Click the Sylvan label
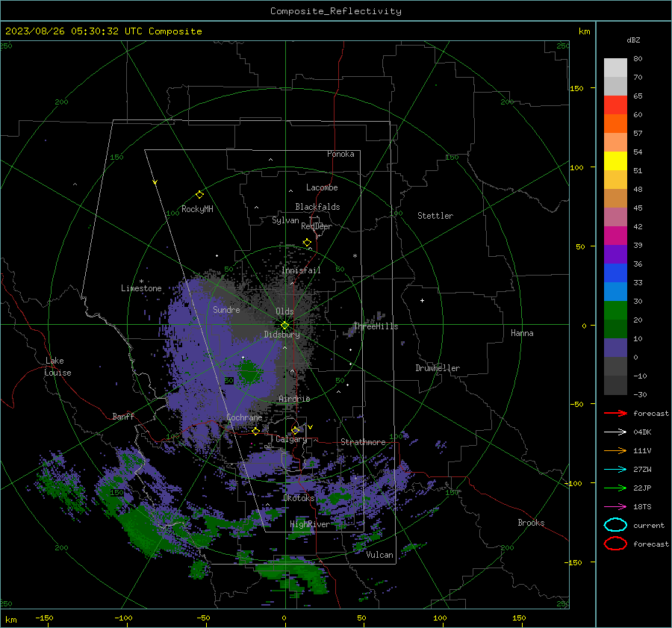This screenshot has height=628, width=672. (x=285, y=220)
